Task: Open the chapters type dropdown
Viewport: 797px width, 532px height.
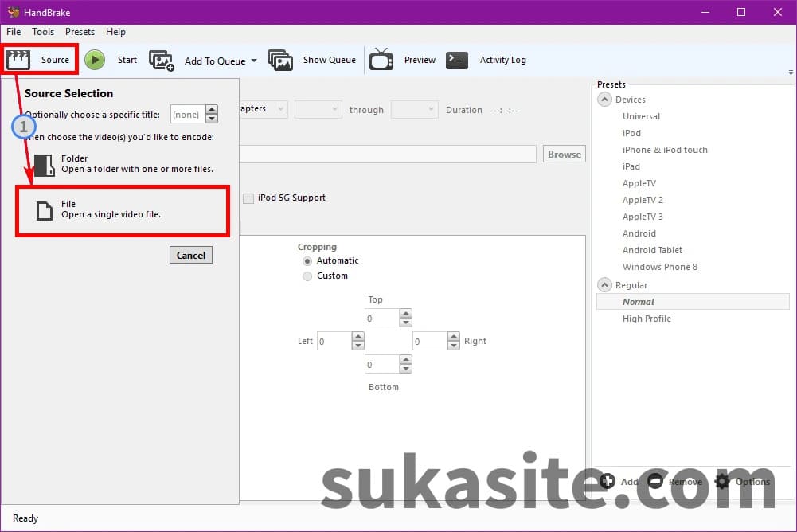Action: 264,109
